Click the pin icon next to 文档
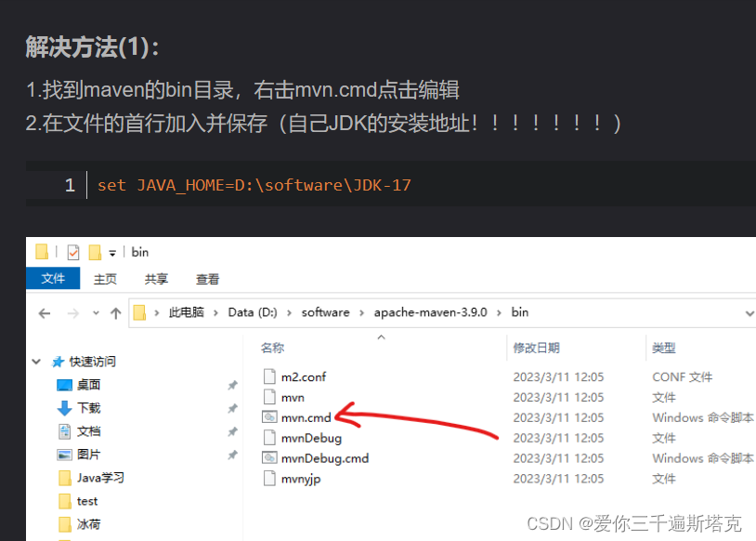 tap(234, 430)
